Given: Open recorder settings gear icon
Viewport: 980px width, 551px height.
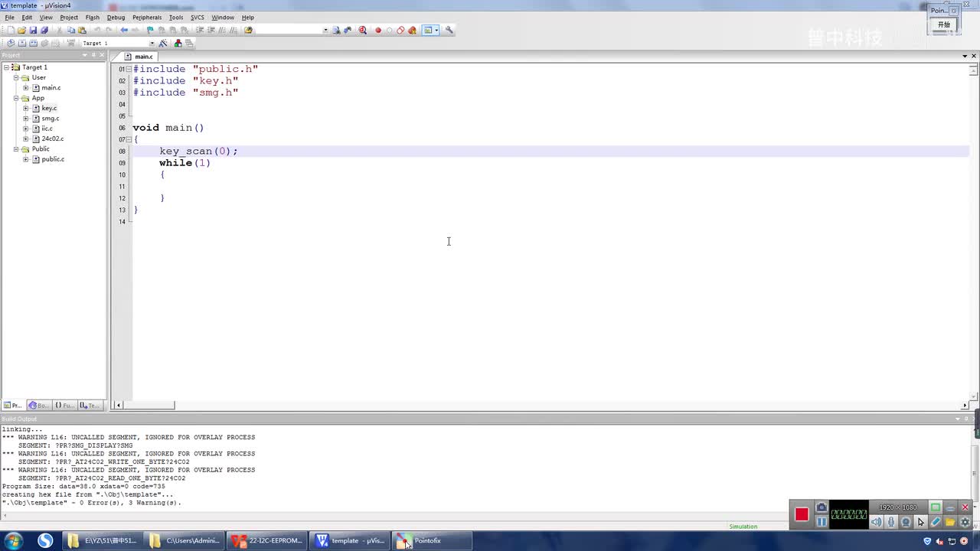Looking at the screenshot, I should click(965, 522).
